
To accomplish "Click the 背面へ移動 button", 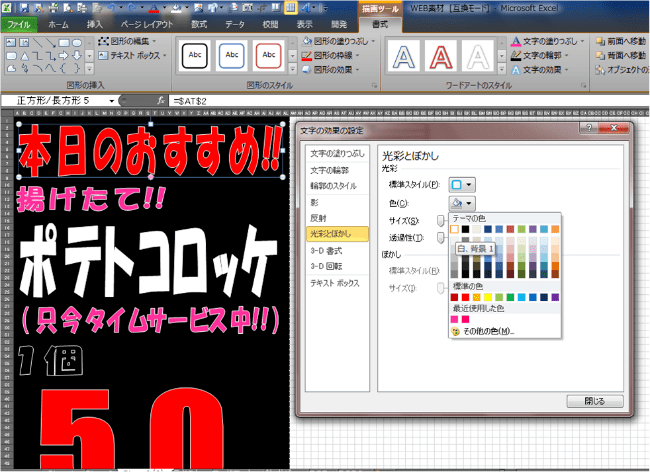I will 621,55.
